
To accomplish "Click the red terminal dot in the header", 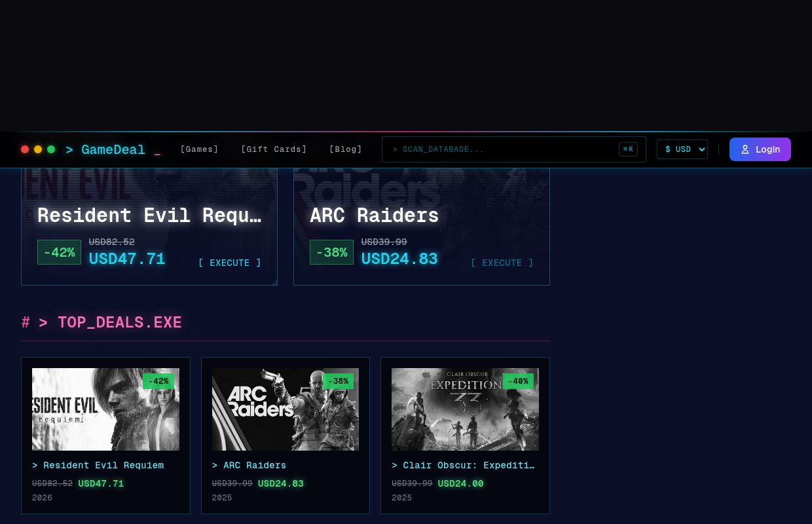I will coord(25,149).
